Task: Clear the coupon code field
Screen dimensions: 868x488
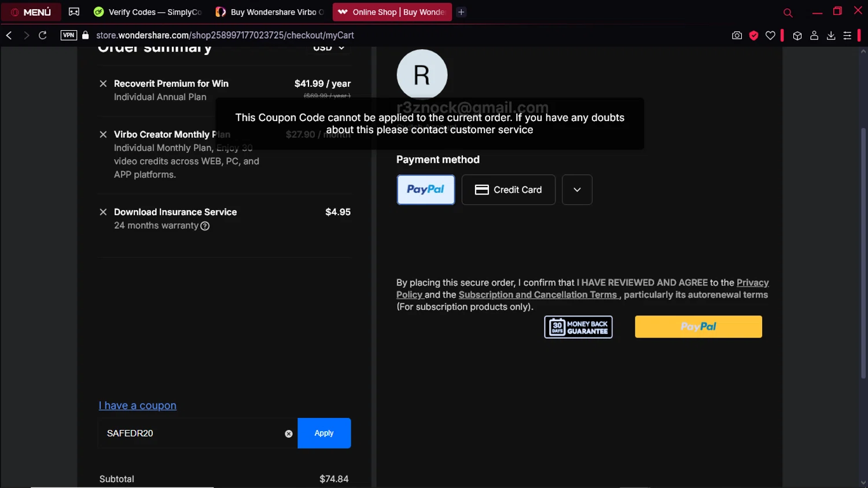Action: click(289, 434)
